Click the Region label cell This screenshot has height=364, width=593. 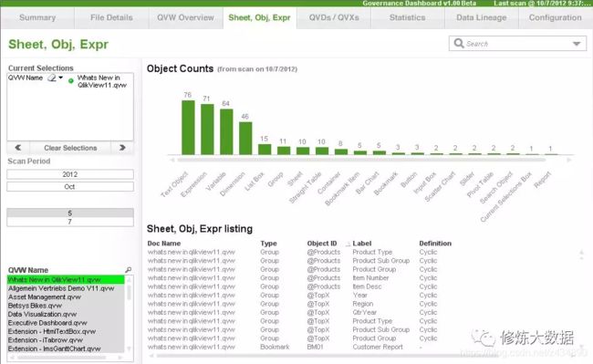point(363,304)
